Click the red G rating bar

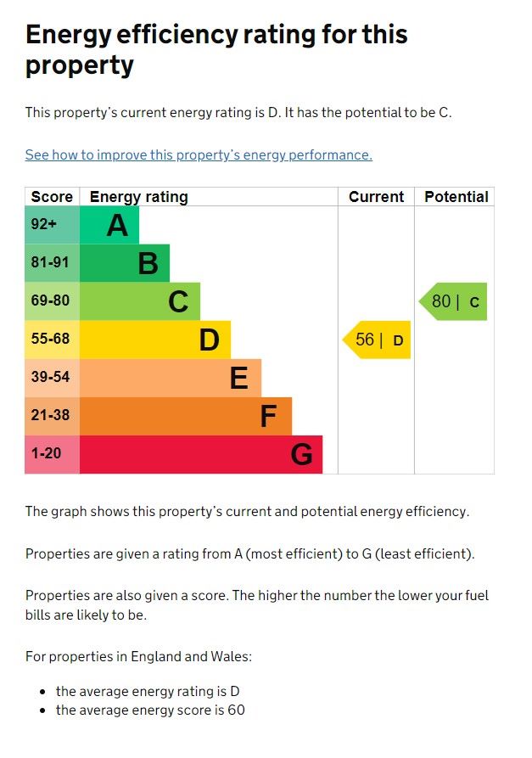pyautogui.click(x=201, y=454)
